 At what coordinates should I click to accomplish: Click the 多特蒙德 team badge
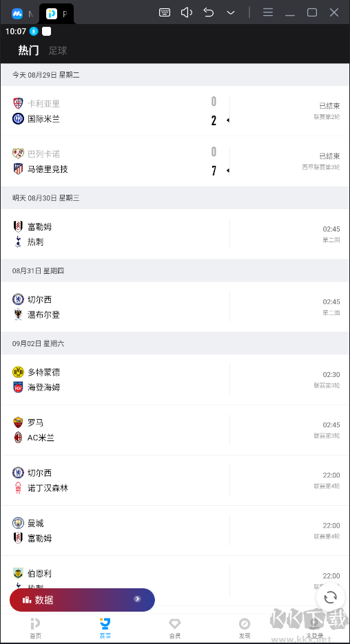18,372
